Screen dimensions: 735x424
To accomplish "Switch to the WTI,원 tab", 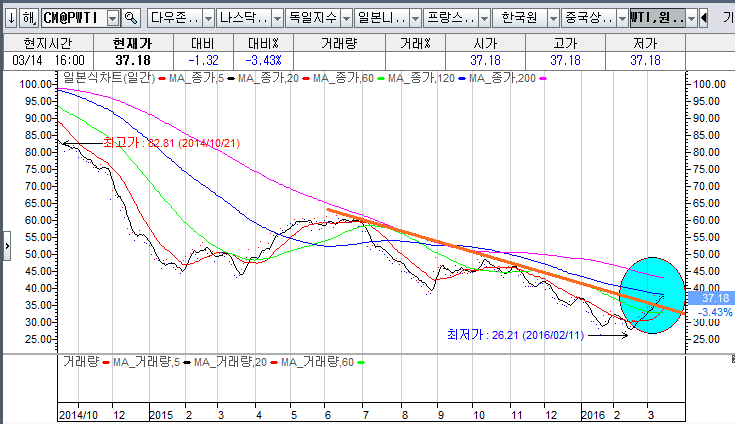I will (657, 18).
